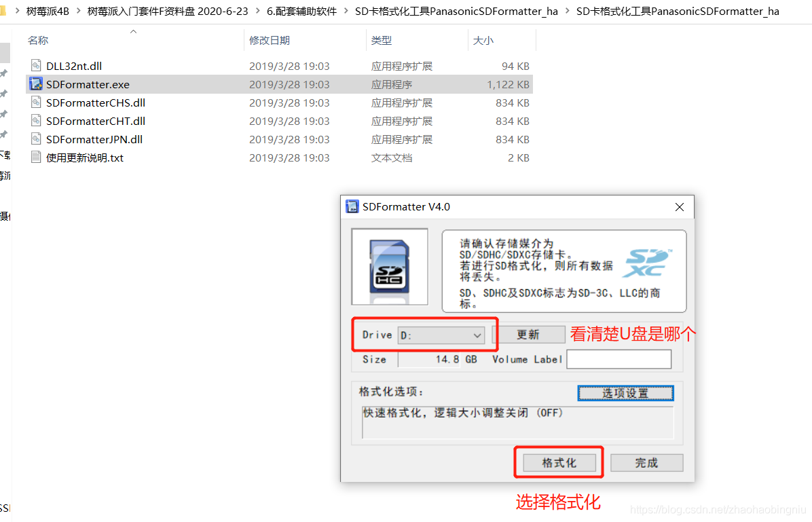The height and width of the screenshot is (522, 812).
Task: Click the 完成 finish button
Action: point(646,463)
